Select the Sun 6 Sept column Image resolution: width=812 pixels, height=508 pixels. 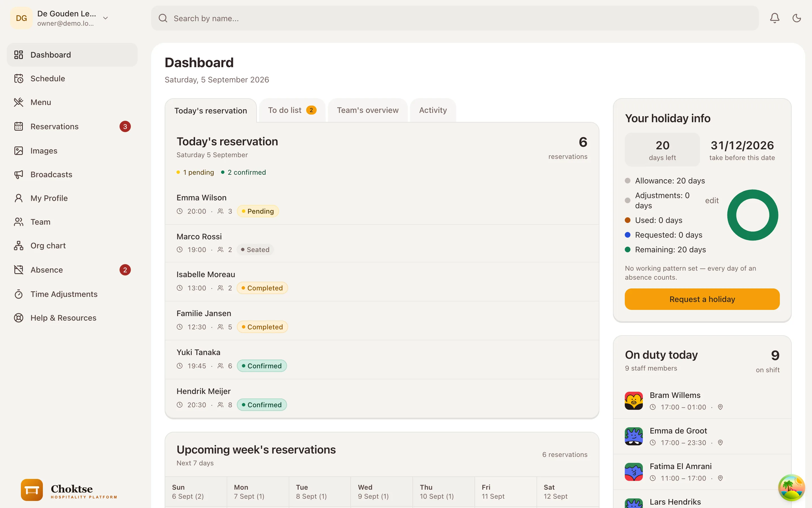coord(196,492)
